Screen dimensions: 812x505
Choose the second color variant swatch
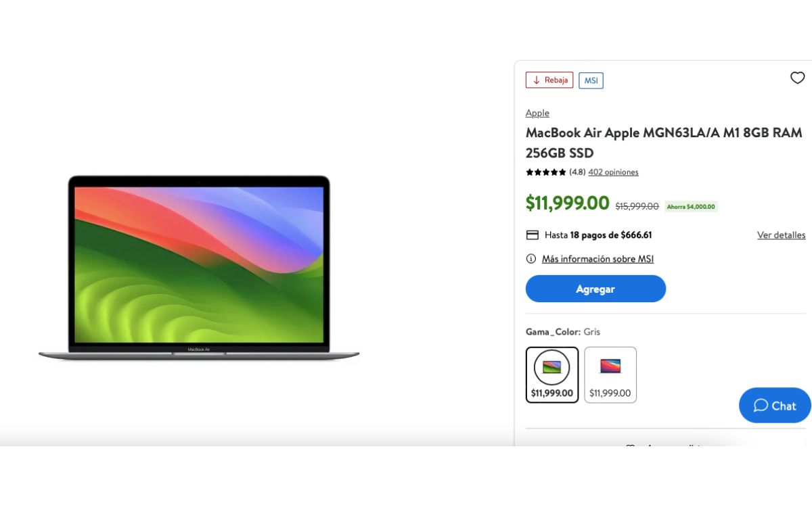pos(610,375)
